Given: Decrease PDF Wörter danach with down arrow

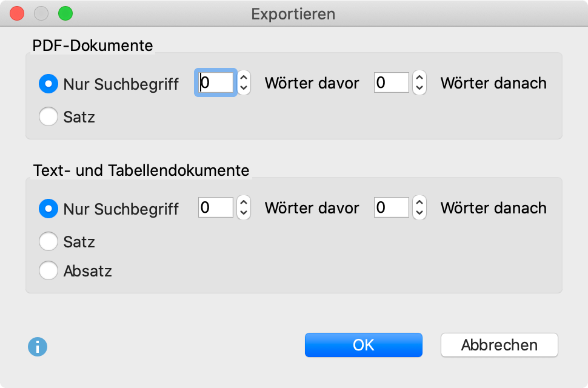Looking at the screenshot, I should tap(419, 89).
